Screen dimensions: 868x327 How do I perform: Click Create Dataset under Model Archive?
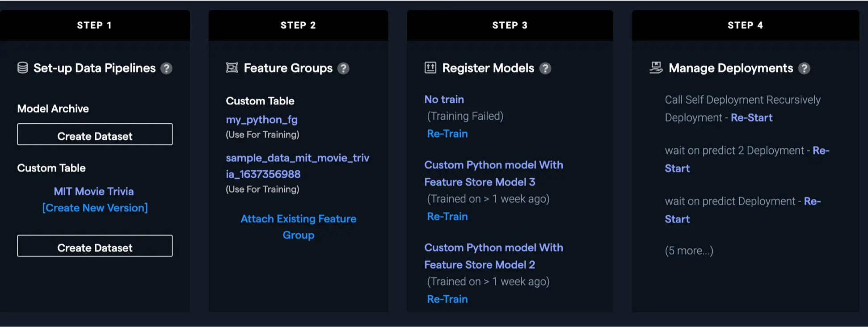[x=95, y=134]
